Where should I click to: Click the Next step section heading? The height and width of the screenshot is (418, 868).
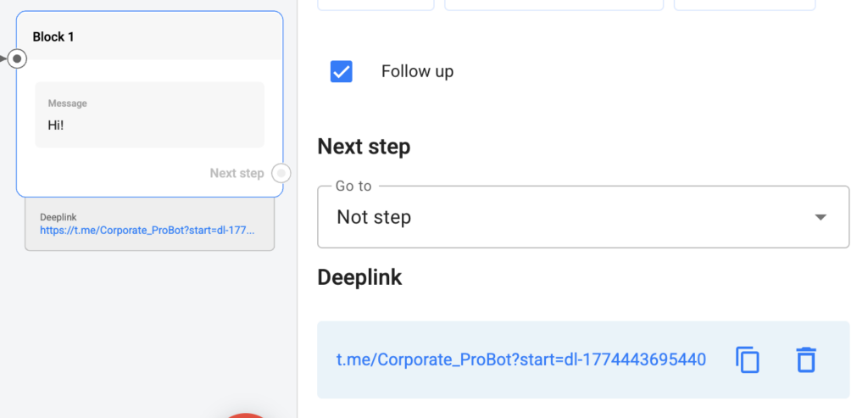[364, 147]
